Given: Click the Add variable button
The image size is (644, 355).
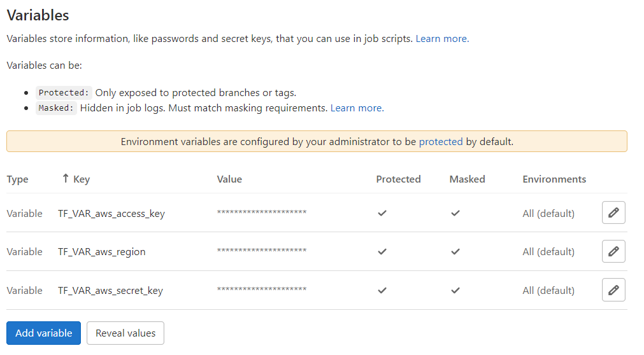Looking at the screenshot, I should [43, 333].
